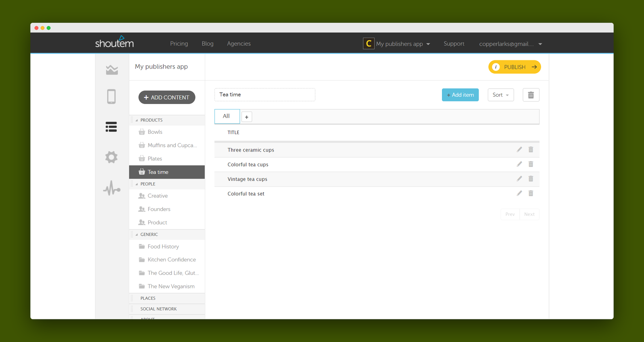Screen dimensions: 644x342
Task: Edit the Colorful tea cups item
Action: tap(519, 164)
